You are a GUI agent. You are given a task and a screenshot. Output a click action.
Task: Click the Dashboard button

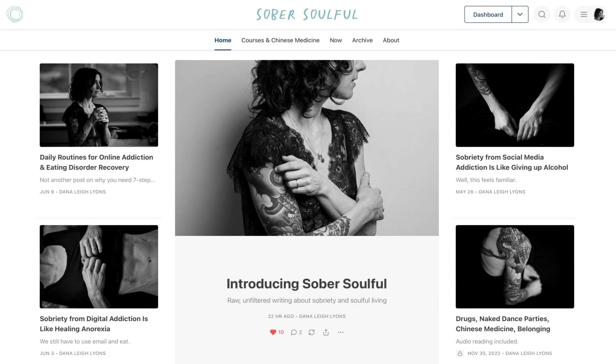click(488, 14)
